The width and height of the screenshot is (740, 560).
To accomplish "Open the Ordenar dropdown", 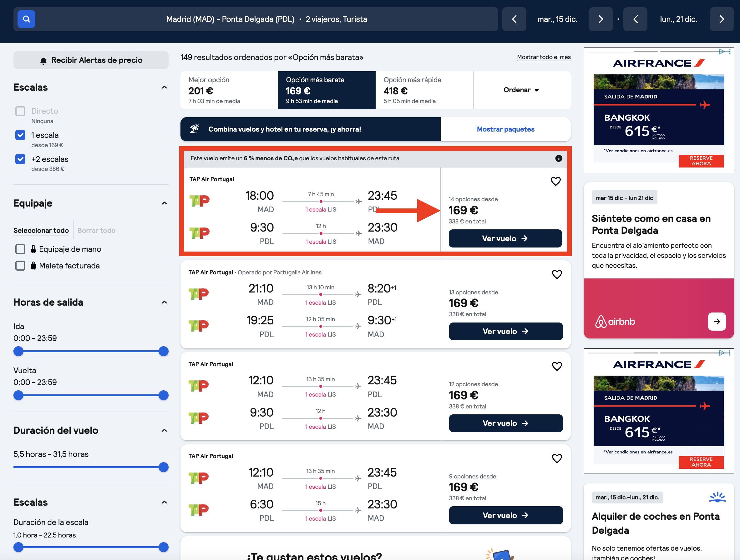I will pyautogui.click(x=521, y=90).
